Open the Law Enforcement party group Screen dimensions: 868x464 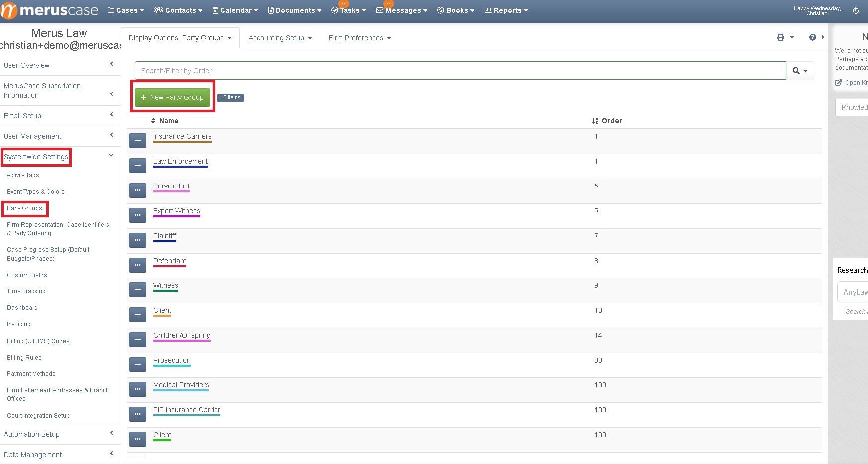pos(180,161)
